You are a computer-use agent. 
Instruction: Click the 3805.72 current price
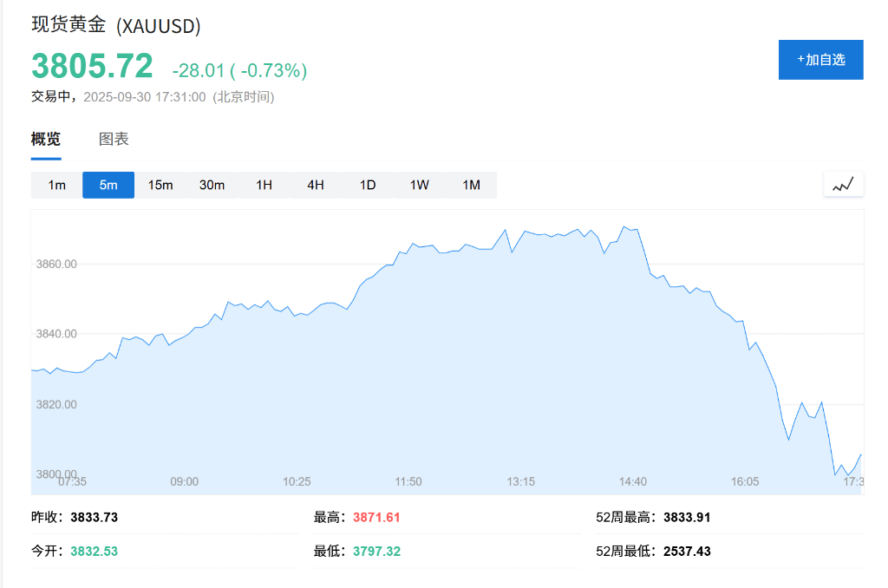(92, 67)
